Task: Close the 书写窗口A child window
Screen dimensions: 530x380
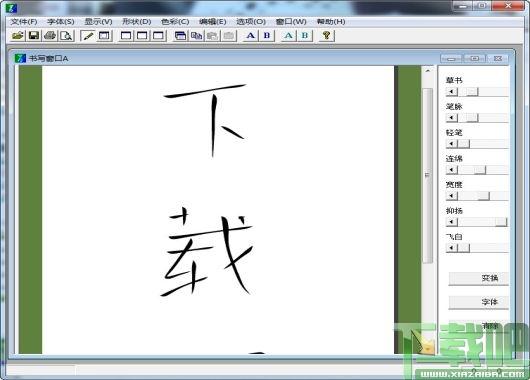Action: 498,58
